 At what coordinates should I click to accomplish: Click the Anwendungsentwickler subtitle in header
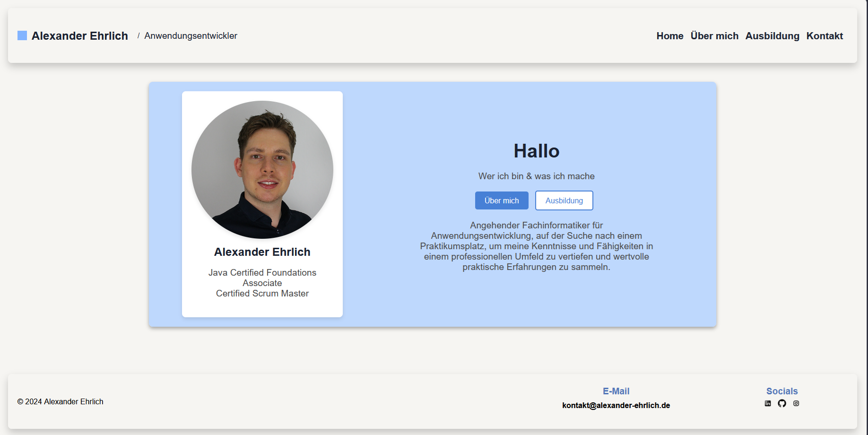pos(191,36)
